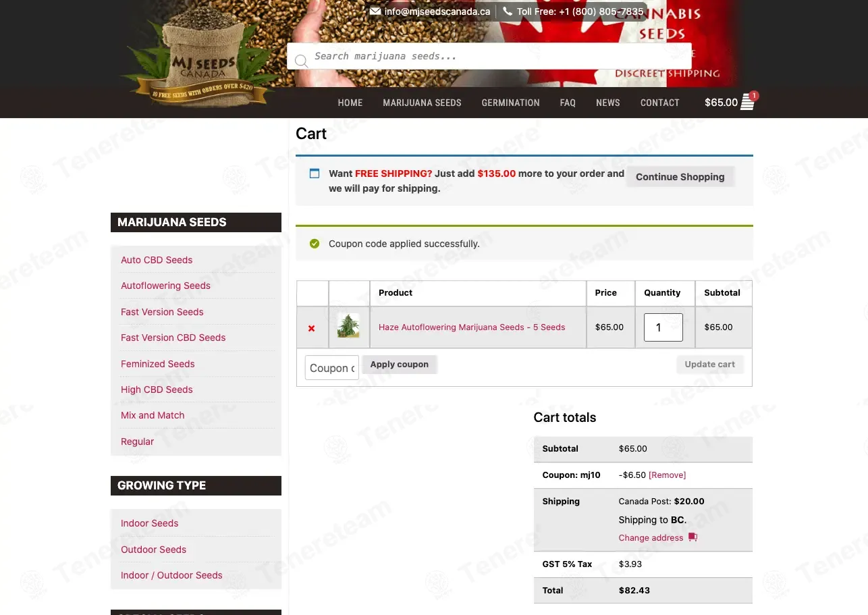Remove Haze Autoflowering item with red X
Screen dimensions: 868x615
pos(311,328)
